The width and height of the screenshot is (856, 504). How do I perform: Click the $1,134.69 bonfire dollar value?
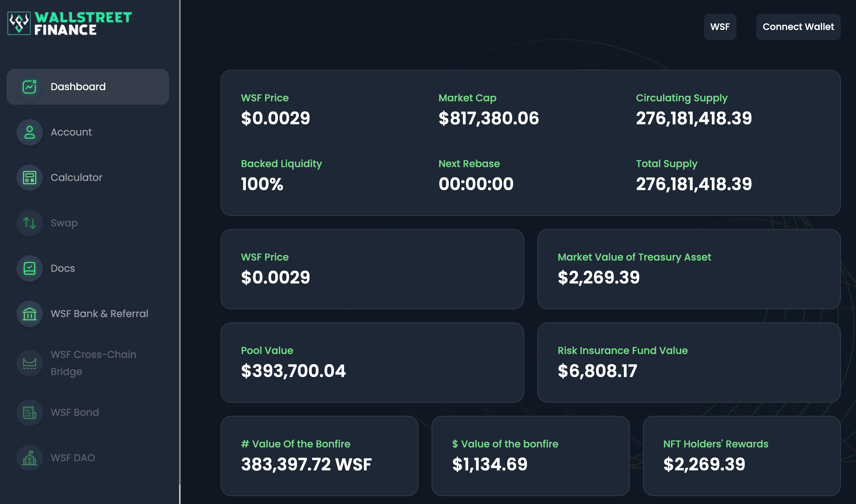click(490, 464)
